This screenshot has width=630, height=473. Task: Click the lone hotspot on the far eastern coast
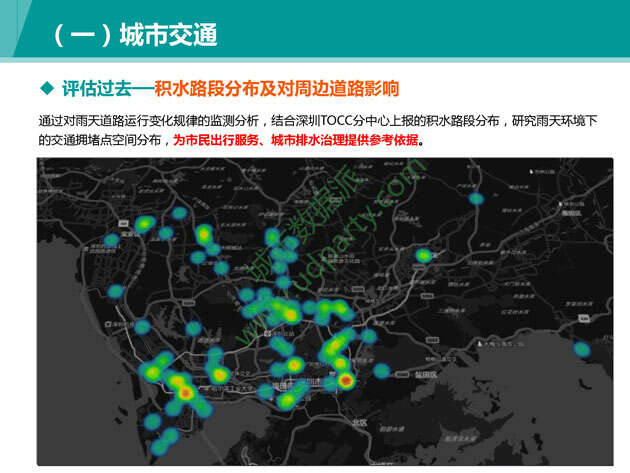[x=581, y=350]
